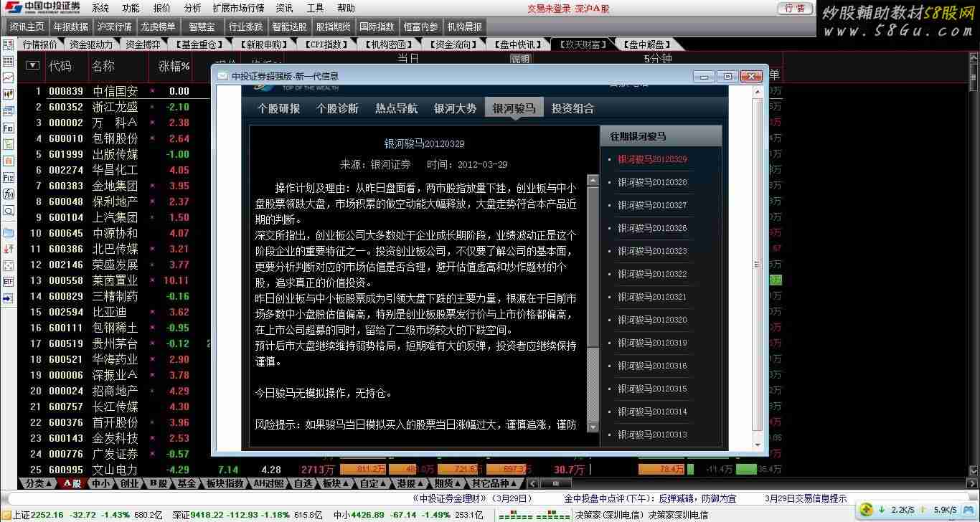
Task: Click the 资讯主页 toolbar button
Action: click(27, 27)
